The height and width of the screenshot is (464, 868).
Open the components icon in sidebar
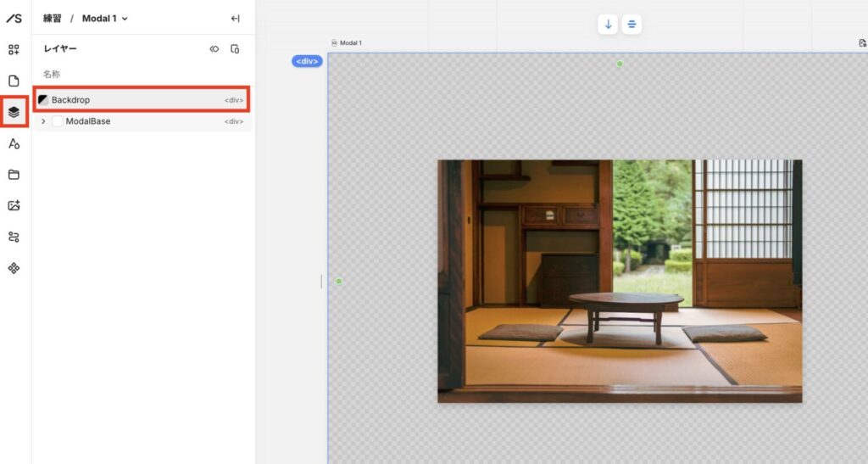pyautogui.click(x=14, y=268)
